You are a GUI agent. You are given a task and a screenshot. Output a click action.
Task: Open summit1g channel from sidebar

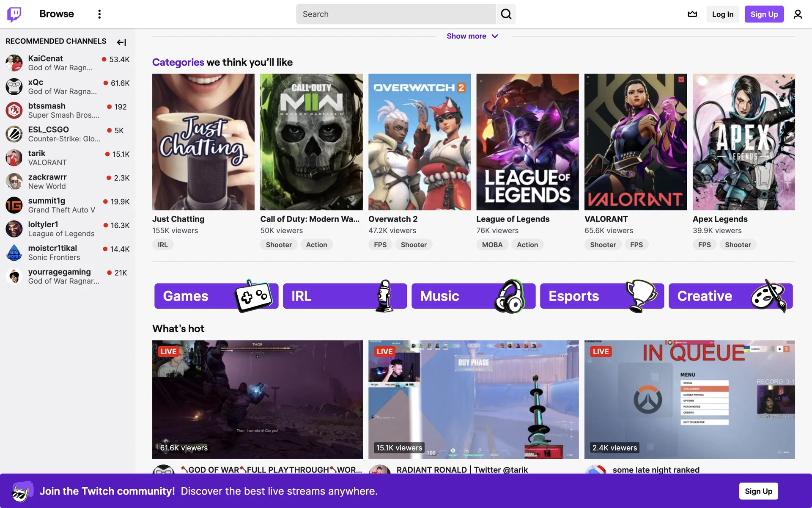[x=47, y=201]
